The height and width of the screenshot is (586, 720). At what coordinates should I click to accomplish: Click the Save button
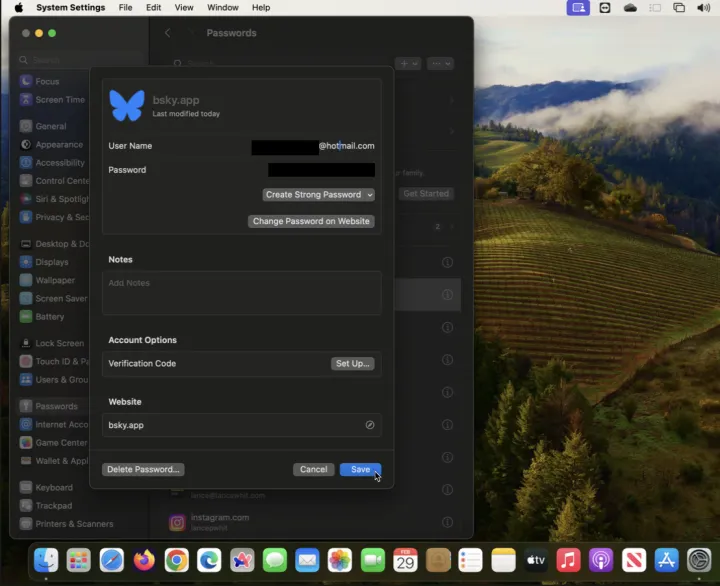[x=360, y=469]
